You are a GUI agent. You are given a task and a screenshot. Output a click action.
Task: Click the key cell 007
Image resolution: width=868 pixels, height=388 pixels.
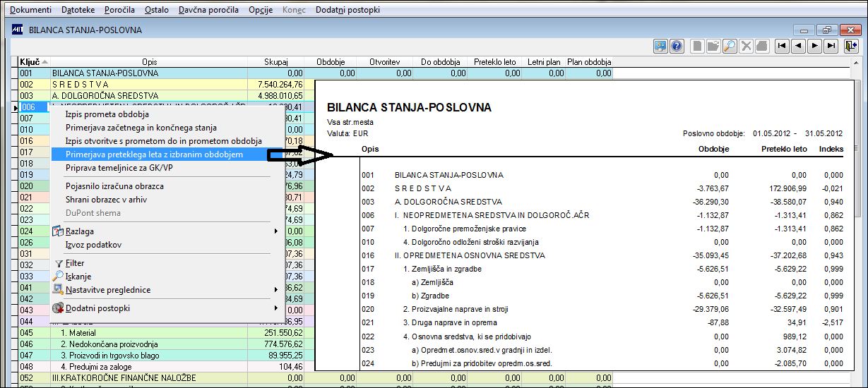35,119
